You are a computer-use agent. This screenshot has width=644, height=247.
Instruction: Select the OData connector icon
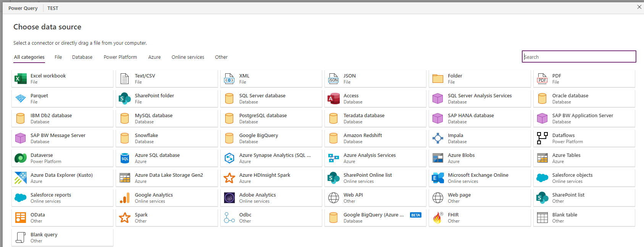[x=21, y=218]
